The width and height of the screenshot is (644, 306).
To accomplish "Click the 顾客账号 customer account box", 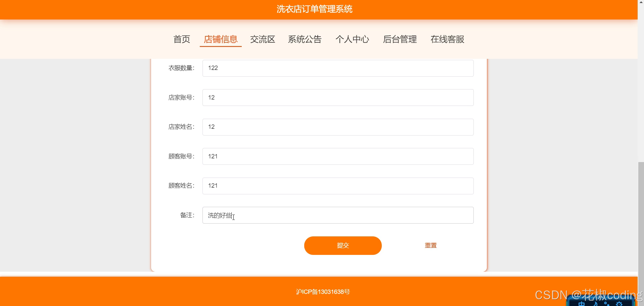I will pyautogui.click(x=337, y=156).
